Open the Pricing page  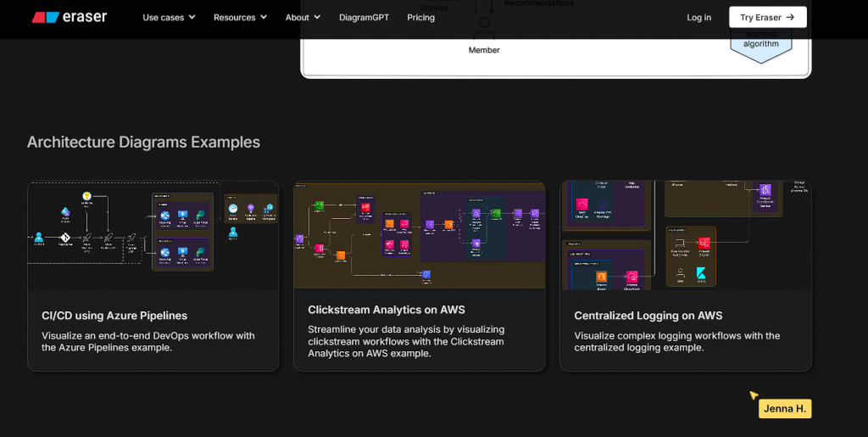click(420, 17)
